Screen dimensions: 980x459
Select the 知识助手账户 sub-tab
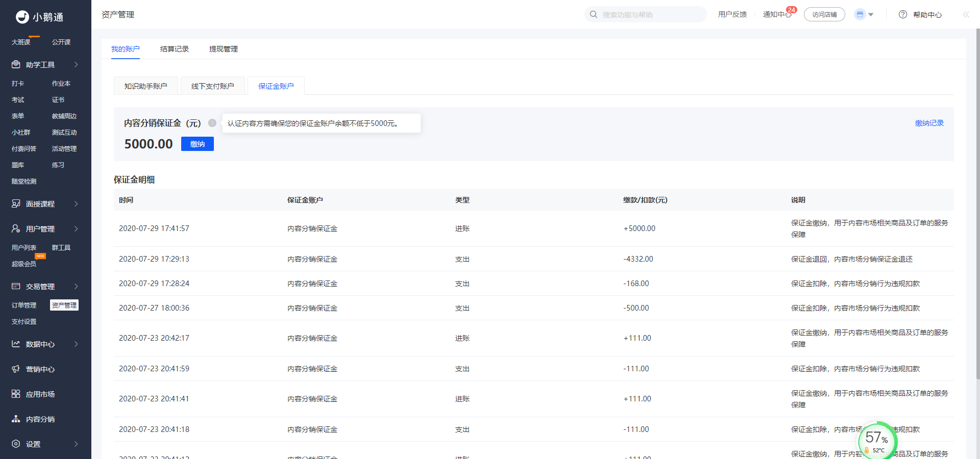[146, 86]
